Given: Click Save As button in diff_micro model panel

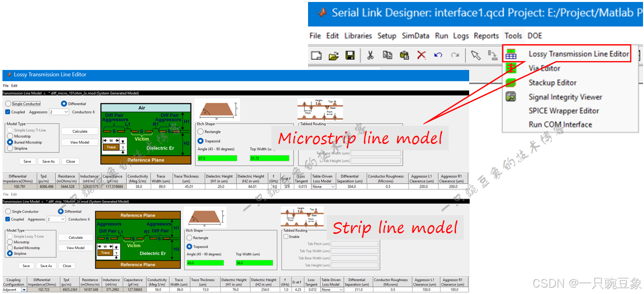Looking at the screenshot, I should coord(48,161).
